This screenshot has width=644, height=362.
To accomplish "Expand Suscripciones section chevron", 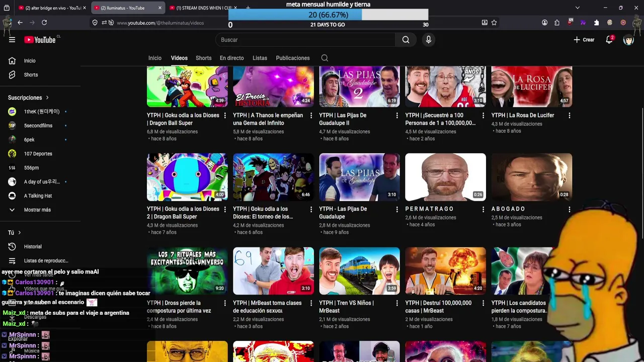I will 47,98.
